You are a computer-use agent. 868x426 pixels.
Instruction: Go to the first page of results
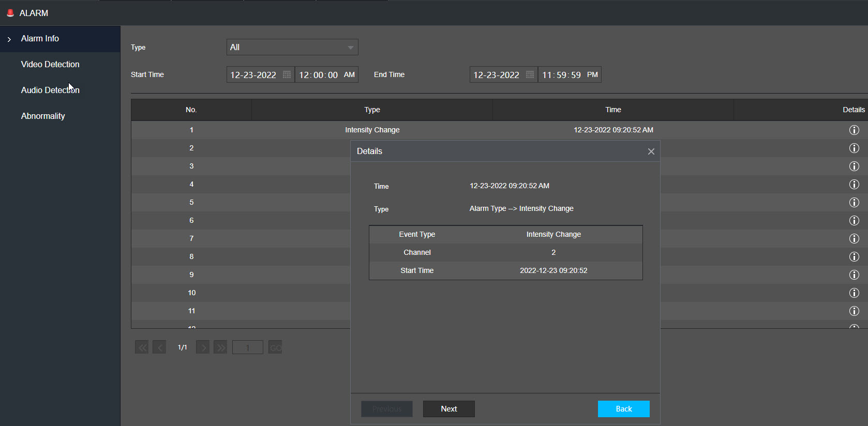[x=142, y=347]
